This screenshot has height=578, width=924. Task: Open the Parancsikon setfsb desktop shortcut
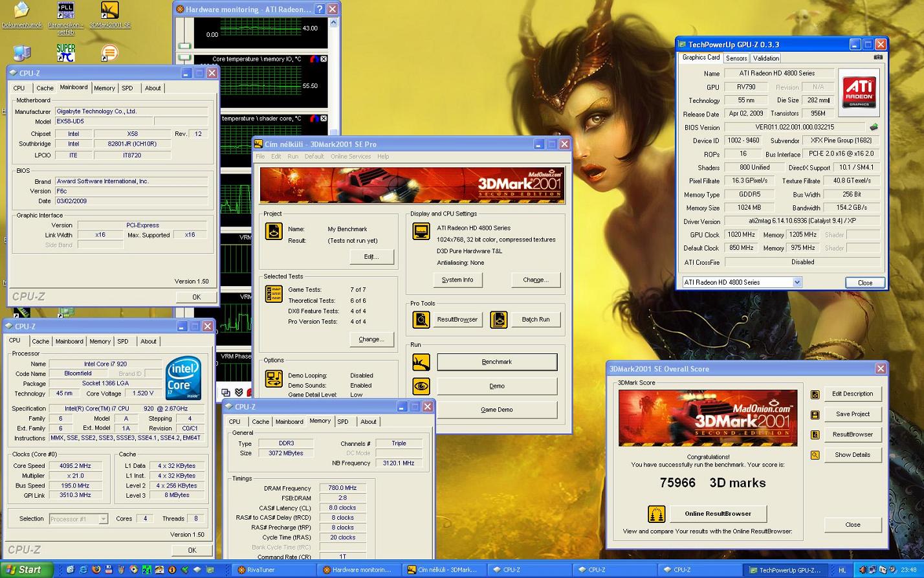click(65, 18)
